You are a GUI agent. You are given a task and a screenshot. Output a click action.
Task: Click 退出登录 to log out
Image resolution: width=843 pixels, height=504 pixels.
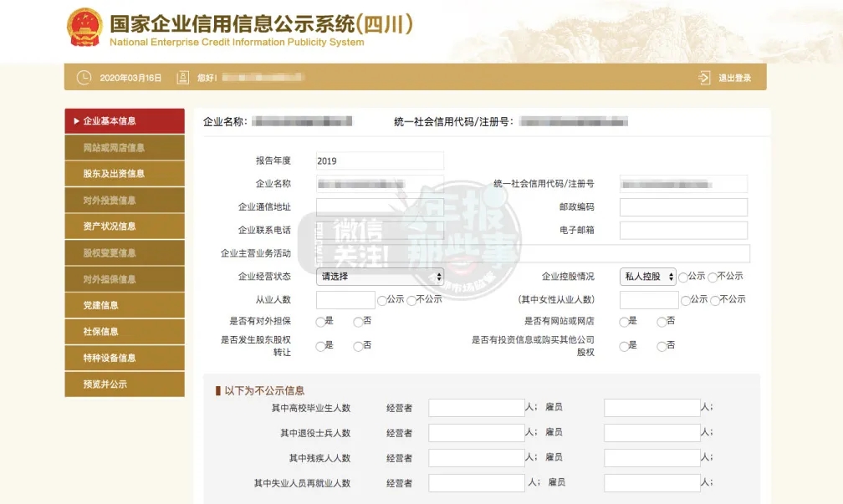click(x=734, y=78)
